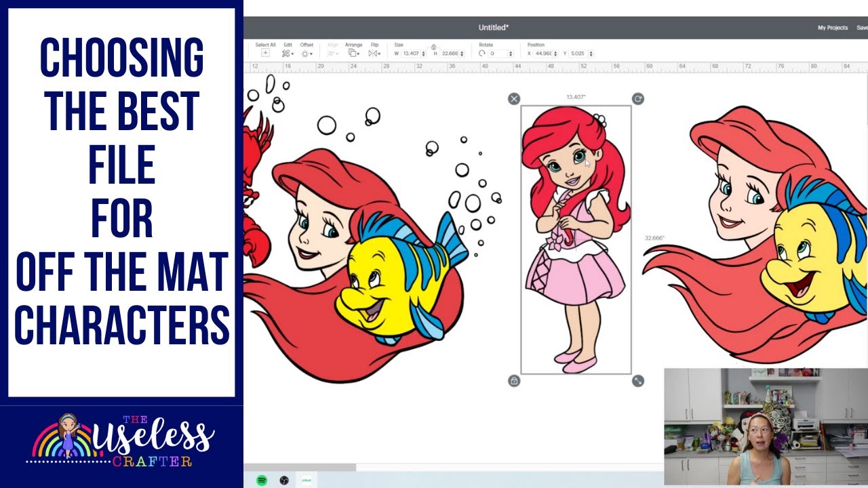Click the horizontal canvas scrollbar

[x=300, y=467]
